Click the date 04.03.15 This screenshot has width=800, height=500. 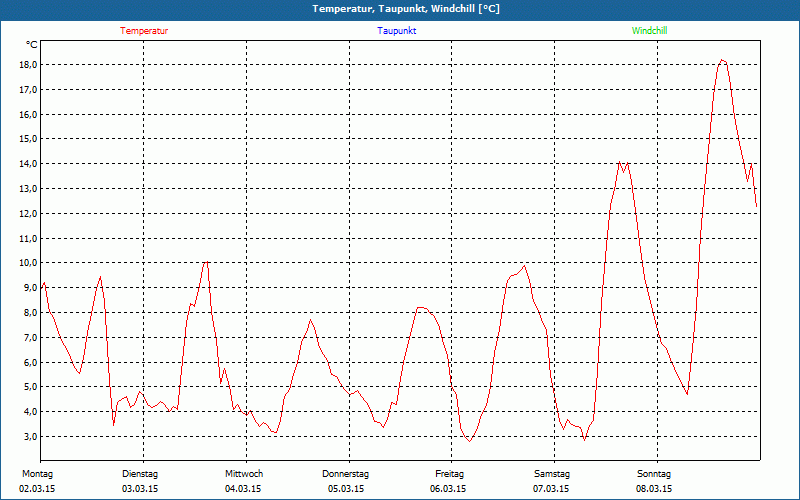(243, 489)
